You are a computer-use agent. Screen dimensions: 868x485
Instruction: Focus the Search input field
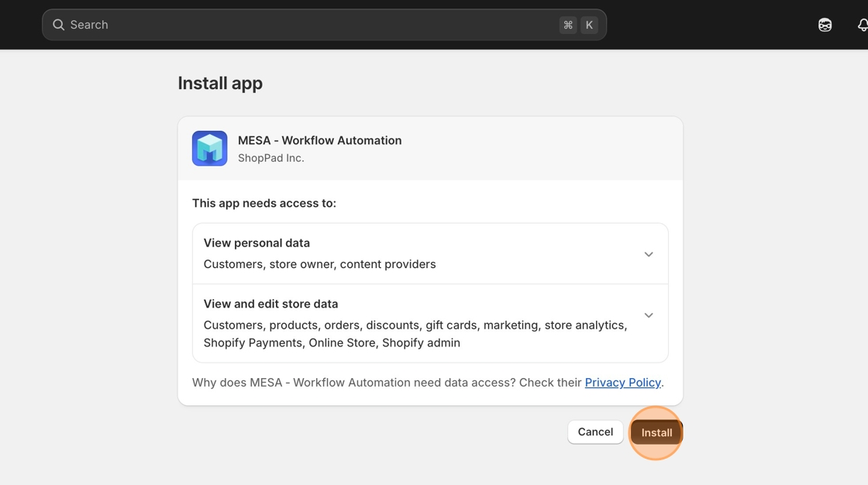click(x=310, y=25)
